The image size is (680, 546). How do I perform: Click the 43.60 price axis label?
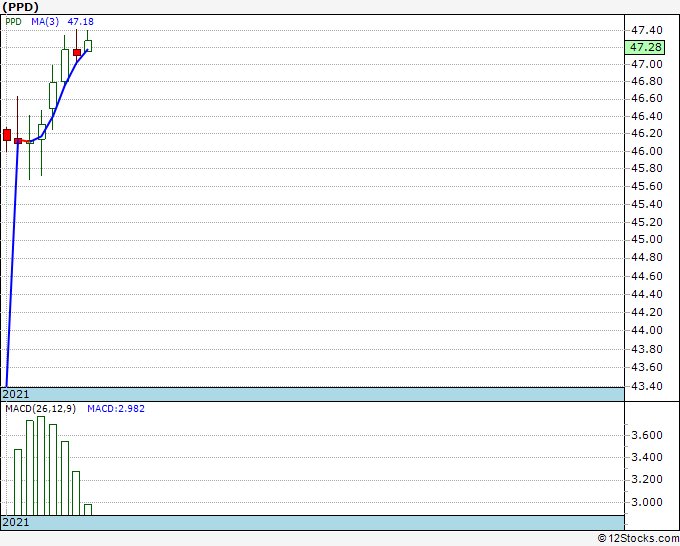pyautogui.click(x=646, y=367)
